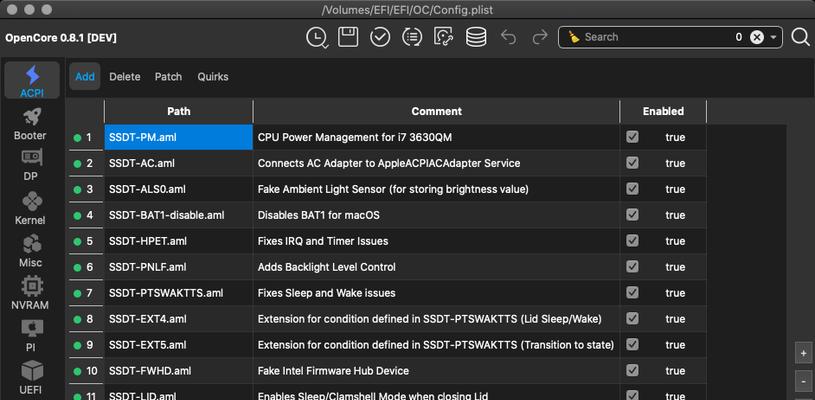The image size is (815, 400).
Task: Toggle Enabled checkbox for SSDT-ALS0.aml
Action: [632, 189]
